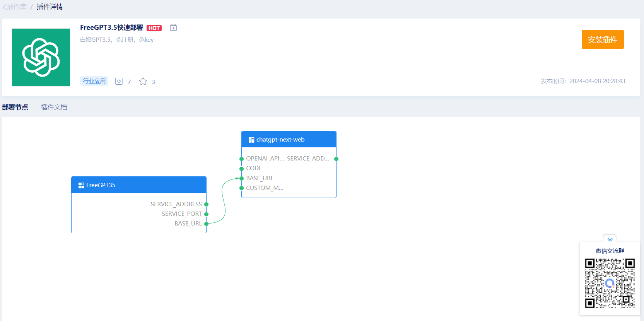Click FreeGPT35 SERVICE_PORT output port dot

tap(206, 214)
